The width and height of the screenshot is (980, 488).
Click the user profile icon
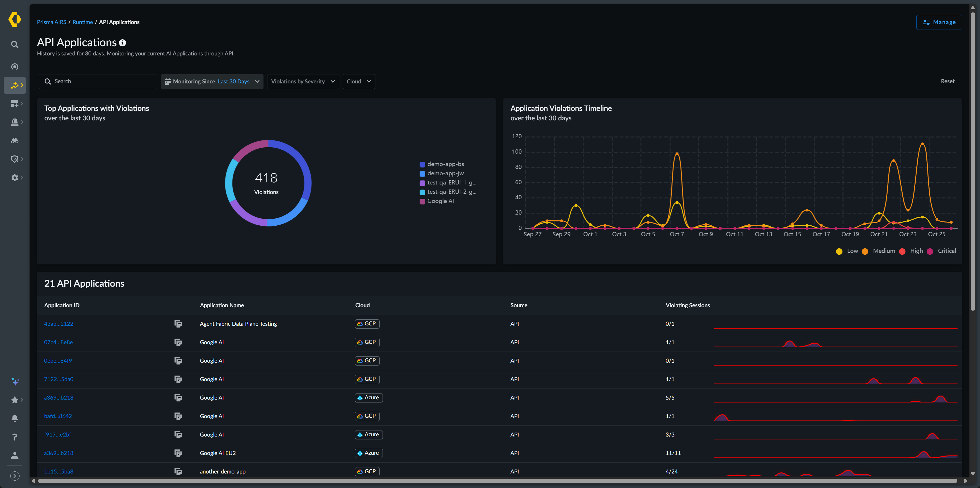[x=15, y=455]
